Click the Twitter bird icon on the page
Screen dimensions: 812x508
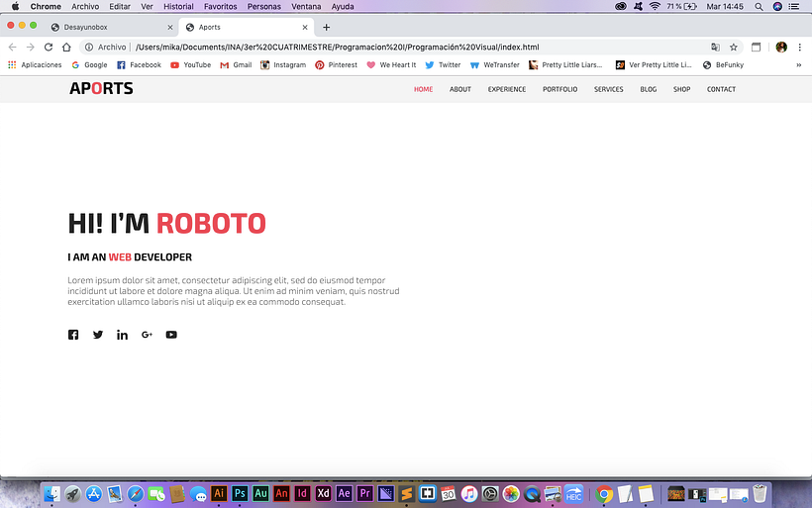click(98, 335)
